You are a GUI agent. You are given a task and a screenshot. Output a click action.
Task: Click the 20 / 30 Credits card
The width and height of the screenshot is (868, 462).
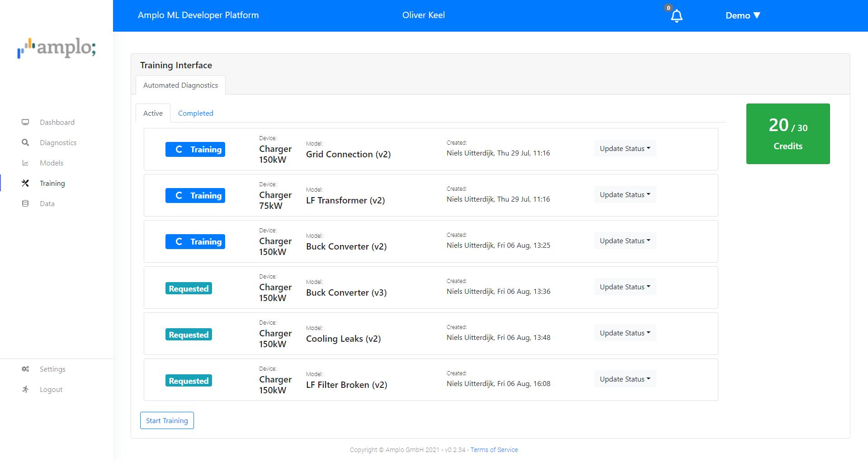[788, 134]
